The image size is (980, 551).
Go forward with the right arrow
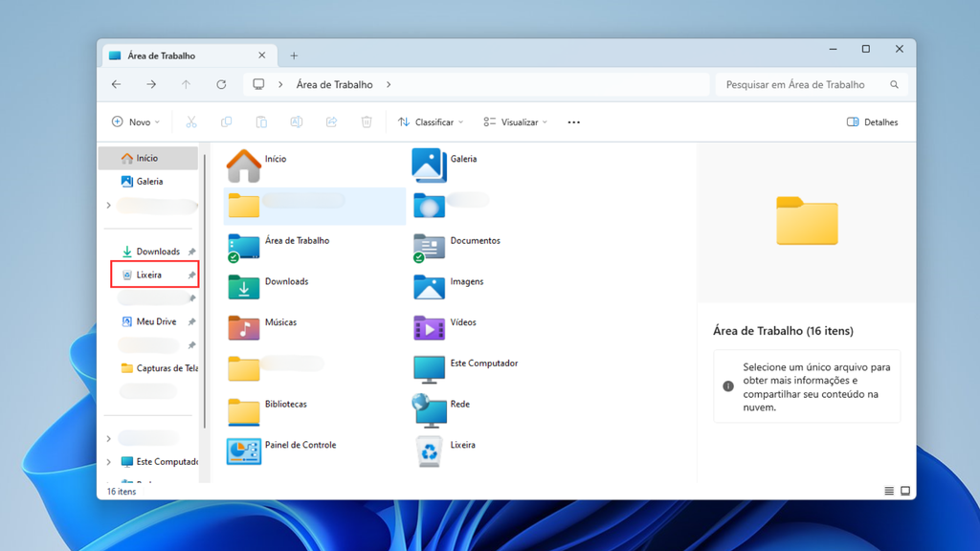151,84
